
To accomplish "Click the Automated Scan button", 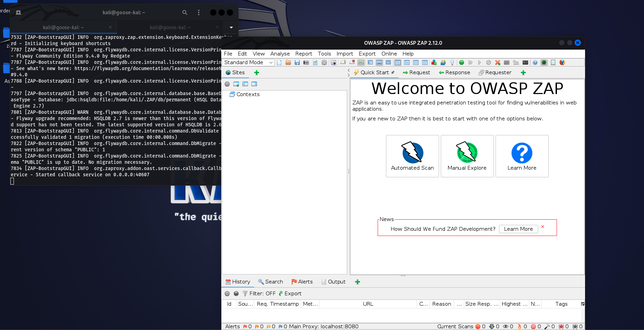I will pos(412,156).
